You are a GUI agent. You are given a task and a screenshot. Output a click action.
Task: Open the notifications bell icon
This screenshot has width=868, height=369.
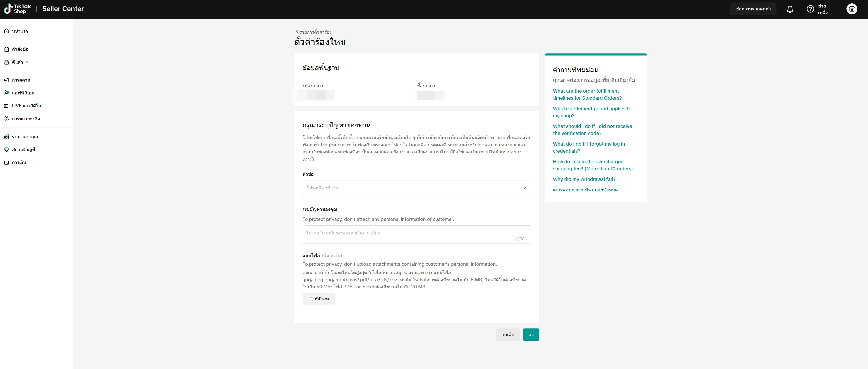(790, 9)
